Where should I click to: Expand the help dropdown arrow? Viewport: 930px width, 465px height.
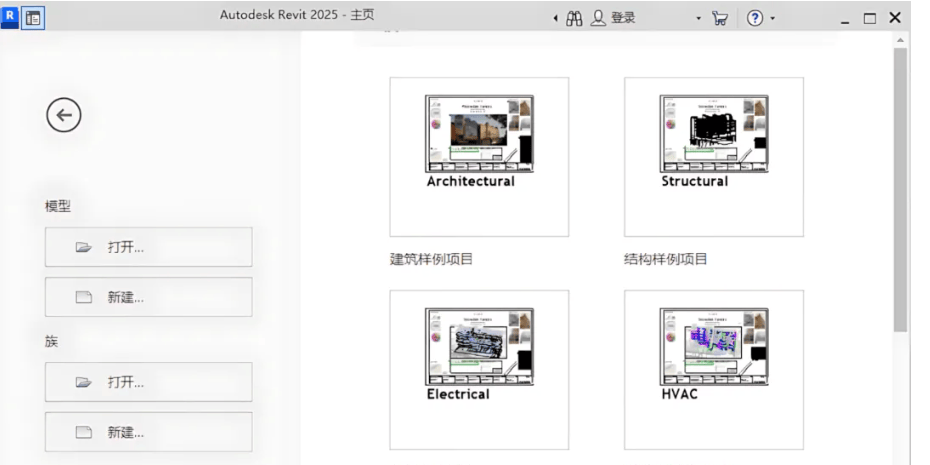pos(772,19)
